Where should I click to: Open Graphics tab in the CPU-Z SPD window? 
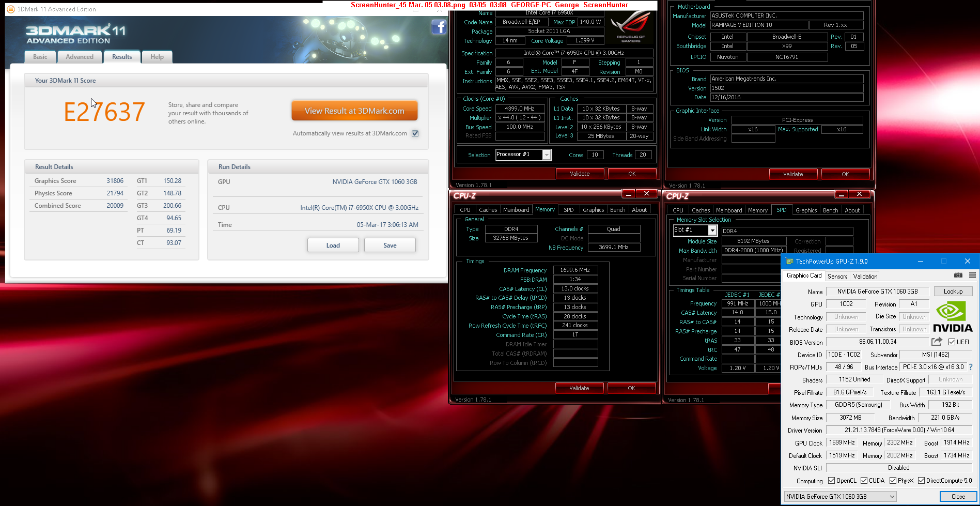point(806,210)
